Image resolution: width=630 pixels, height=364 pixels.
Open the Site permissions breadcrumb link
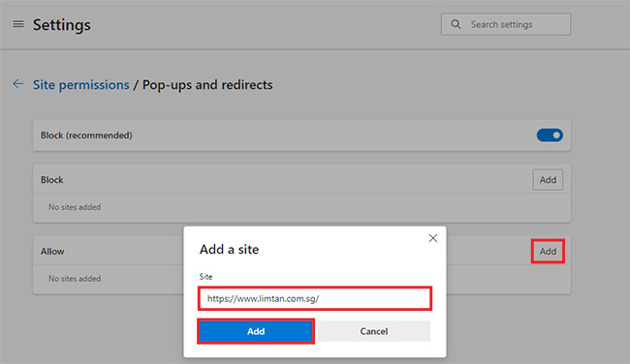tap(80, 84)
